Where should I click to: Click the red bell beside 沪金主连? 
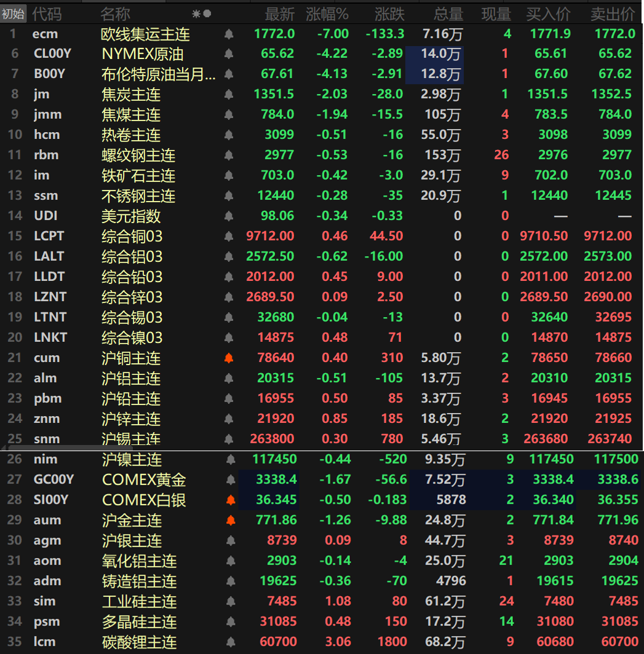click(x=231, y=520)
